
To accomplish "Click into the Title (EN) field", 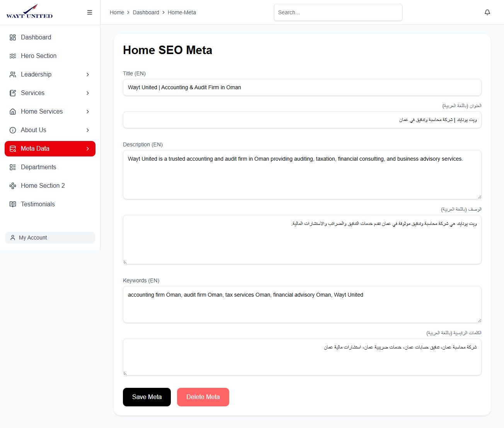I will (x=302, y=87).
